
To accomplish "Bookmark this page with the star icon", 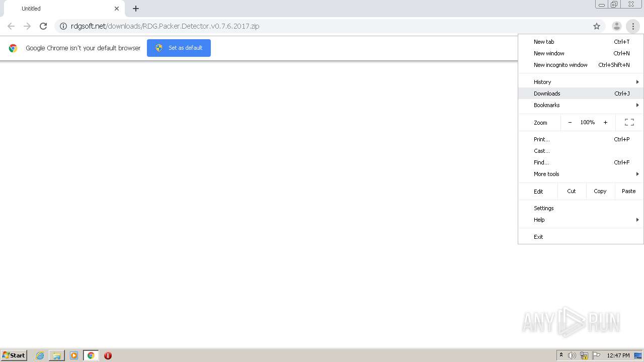I will point(597,26).
